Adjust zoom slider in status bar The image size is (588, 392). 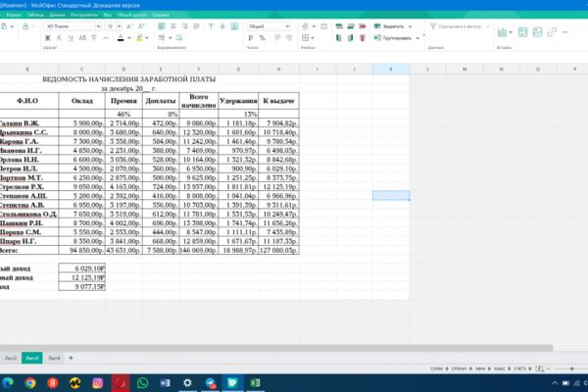[x=571, y=369]
